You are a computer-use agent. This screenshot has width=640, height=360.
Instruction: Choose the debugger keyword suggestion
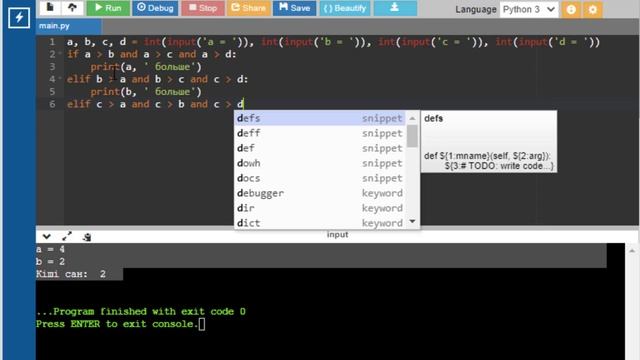320,193
